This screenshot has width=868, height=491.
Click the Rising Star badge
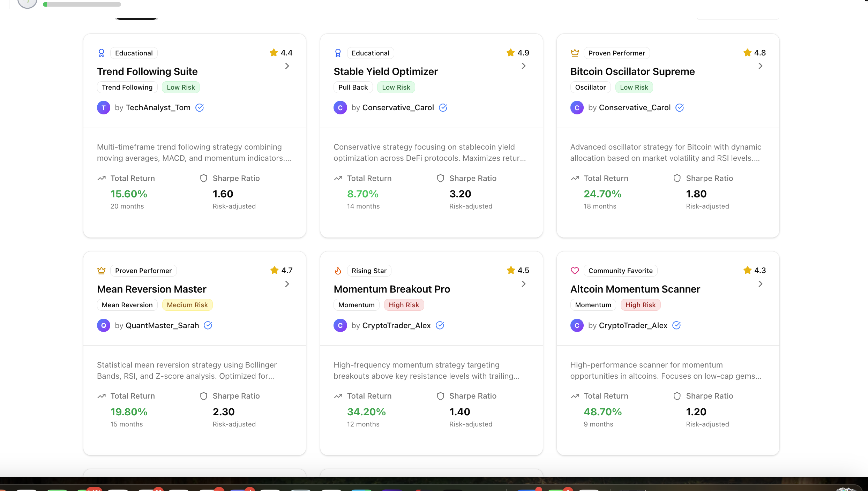tap(369, 271)
